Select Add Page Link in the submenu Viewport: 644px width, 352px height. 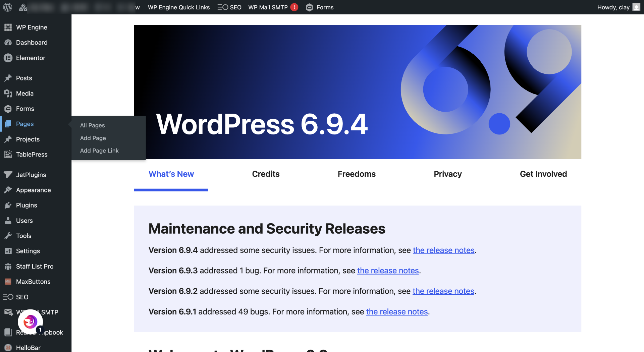(99, 151)
